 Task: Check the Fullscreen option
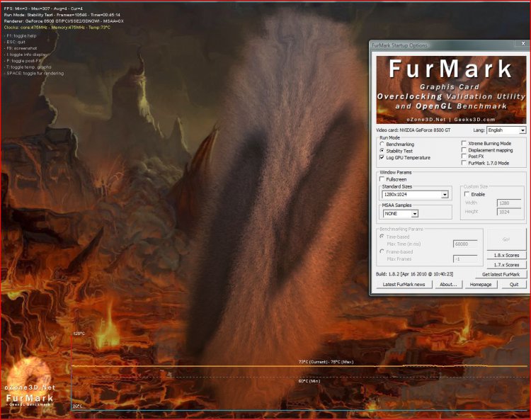coord(382,179)
